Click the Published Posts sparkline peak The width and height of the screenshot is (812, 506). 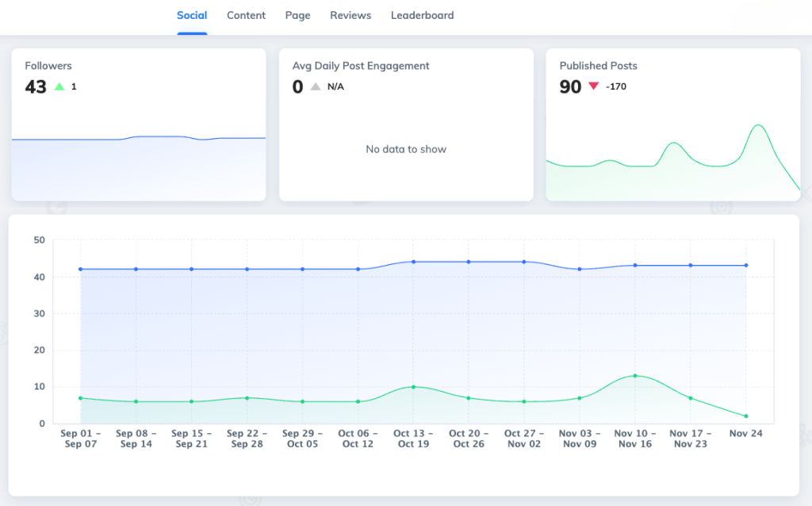(x=758, y=126)
